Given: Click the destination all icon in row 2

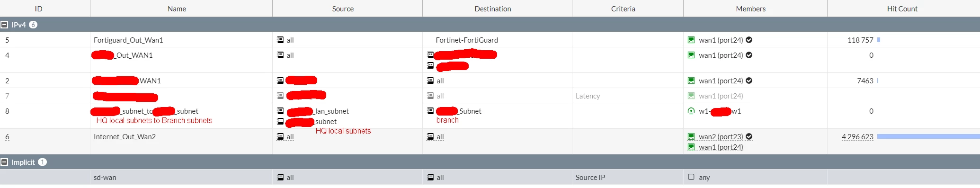Looking at the screenshot, I should pos(430,81).
